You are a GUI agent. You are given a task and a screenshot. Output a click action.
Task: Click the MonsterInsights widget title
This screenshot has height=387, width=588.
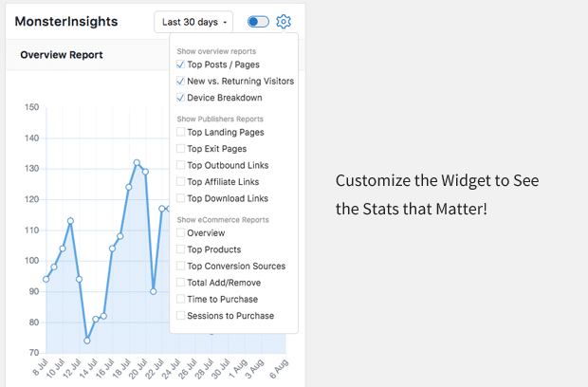click(x=66, y=22)
